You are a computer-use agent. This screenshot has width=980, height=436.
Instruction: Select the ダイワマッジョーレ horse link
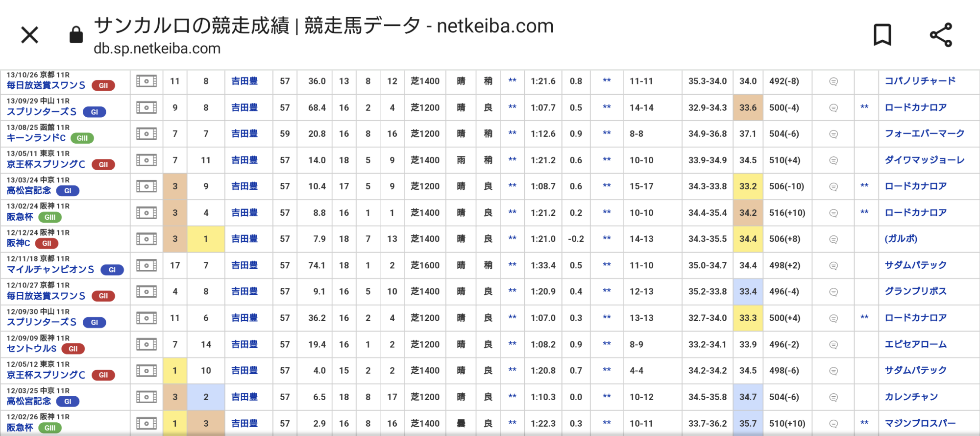coord(924,160)
